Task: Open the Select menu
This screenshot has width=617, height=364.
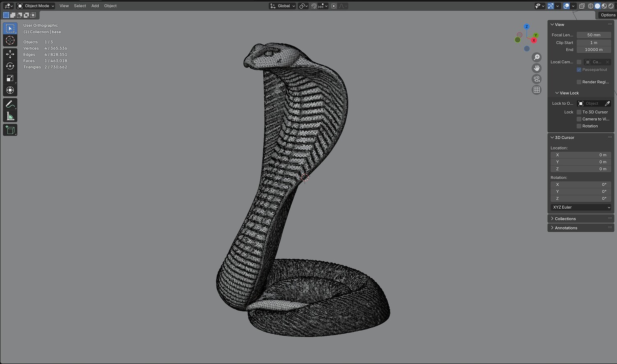Action: tap(80, 6)
